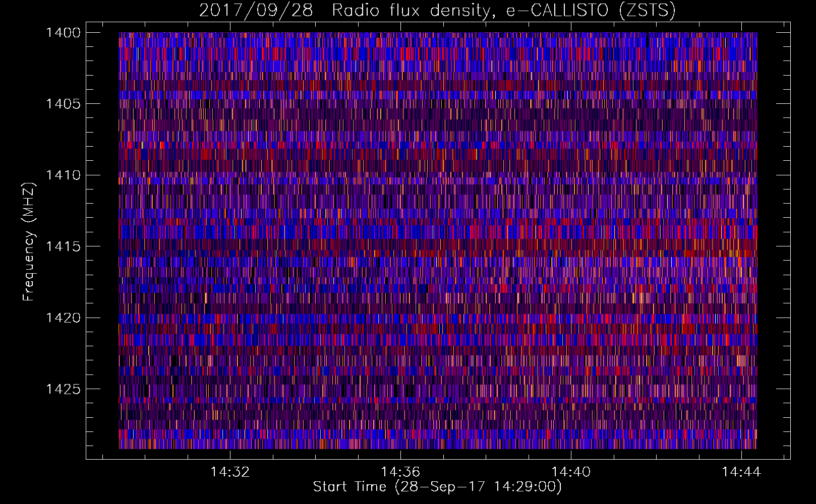This screenshot has width=816, height=504.
Task: Click the frequency axis label 1410
Action: point(63,175)
